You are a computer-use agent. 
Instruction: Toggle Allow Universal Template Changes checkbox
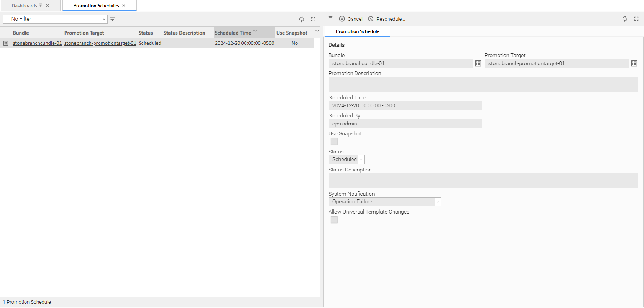[334, 220]
